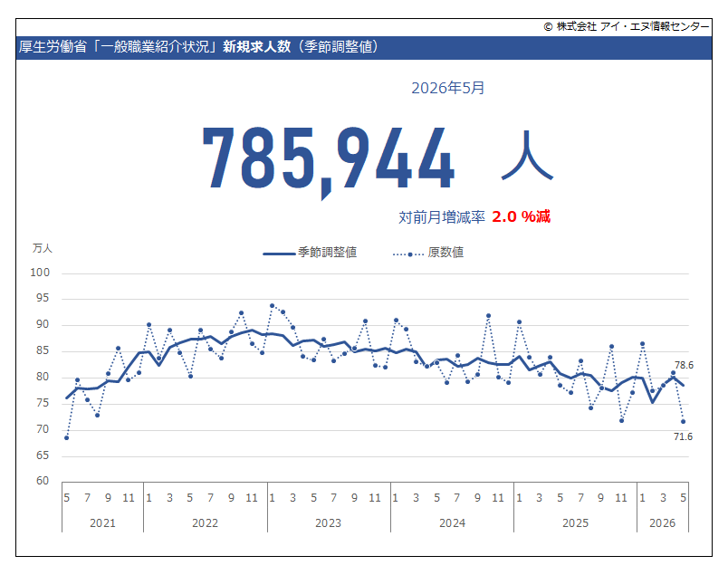Click the first raw data point of May 2021
This screenshot has height=575, width=728.
coord(67,438)
